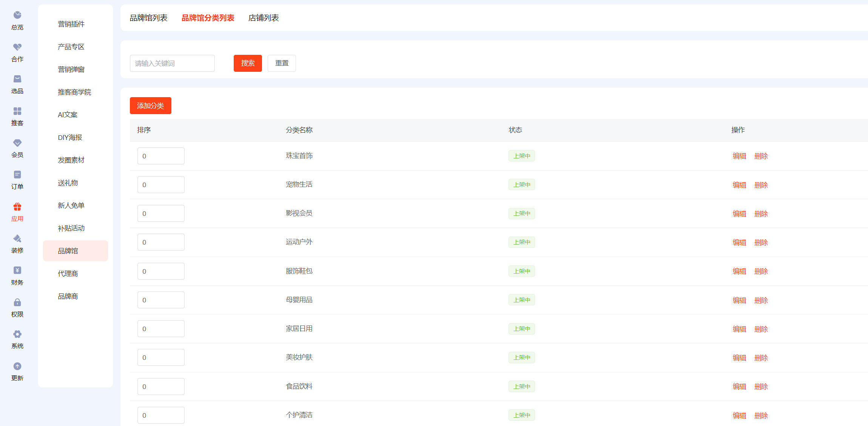Focus the keyword search input field

tap(172, 63)
